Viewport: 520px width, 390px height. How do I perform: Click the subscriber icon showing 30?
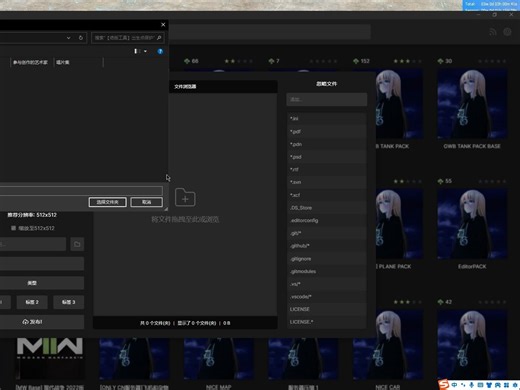[440, 61]
